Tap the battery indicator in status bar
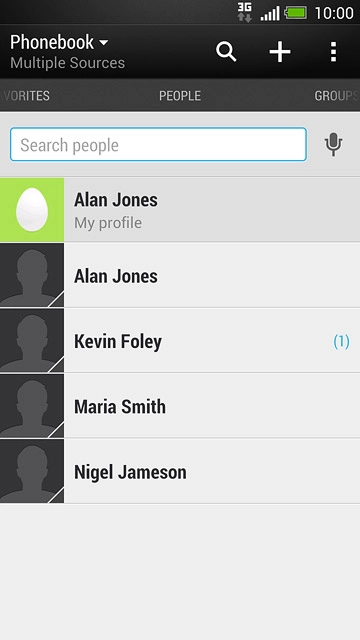Screen dimensions: 360x640 pyautogui.click(x=296, y=13)
